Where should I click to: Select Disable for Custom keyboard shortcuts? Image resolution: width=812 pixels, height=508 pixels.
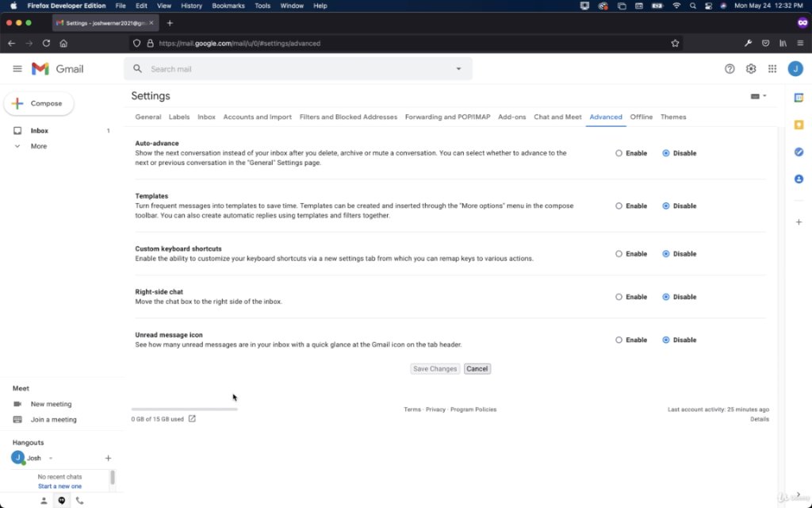click(x=666, y=254)
